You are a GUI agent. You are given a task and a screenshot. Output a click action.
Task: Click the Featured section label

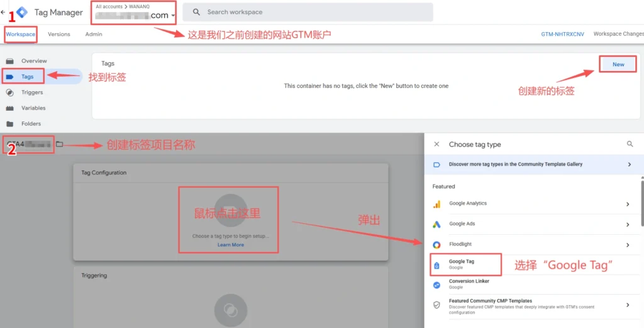click(x=443, y=186)
